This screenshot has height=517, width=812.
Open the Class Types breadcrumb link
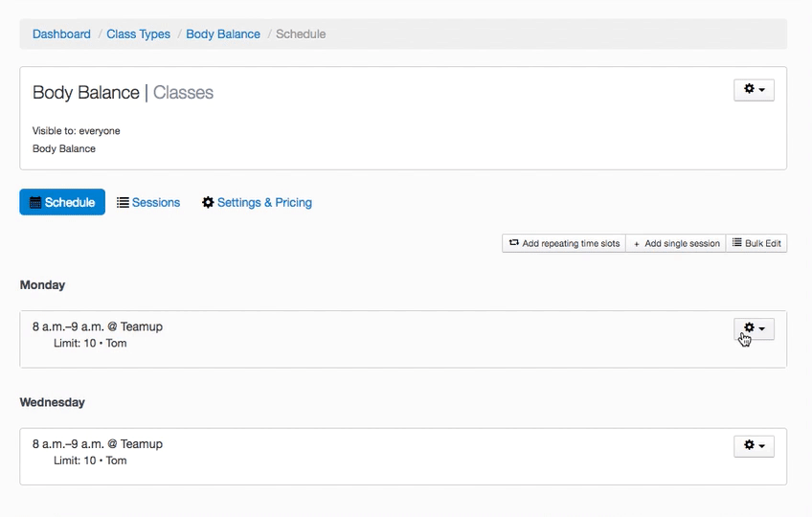point(138,34)
